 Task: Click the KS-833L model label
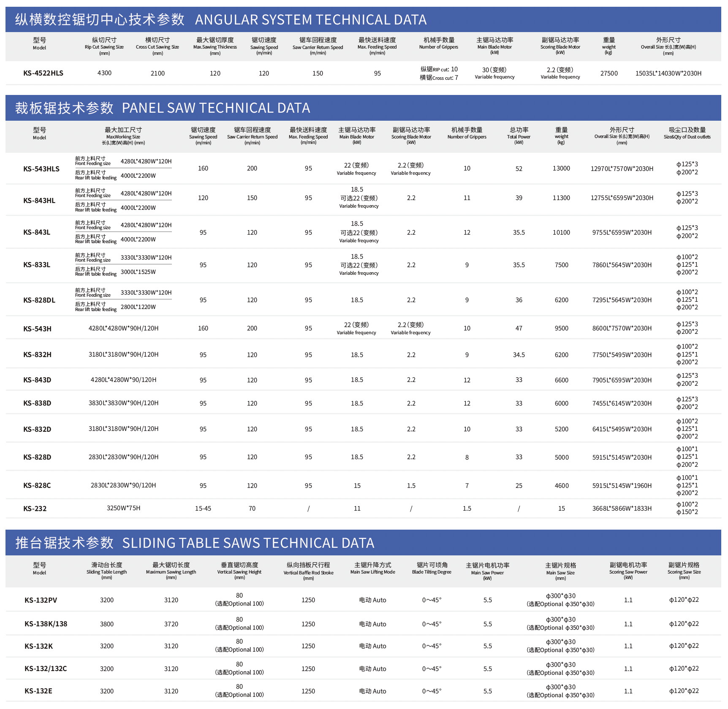click(x=37, y=265)
